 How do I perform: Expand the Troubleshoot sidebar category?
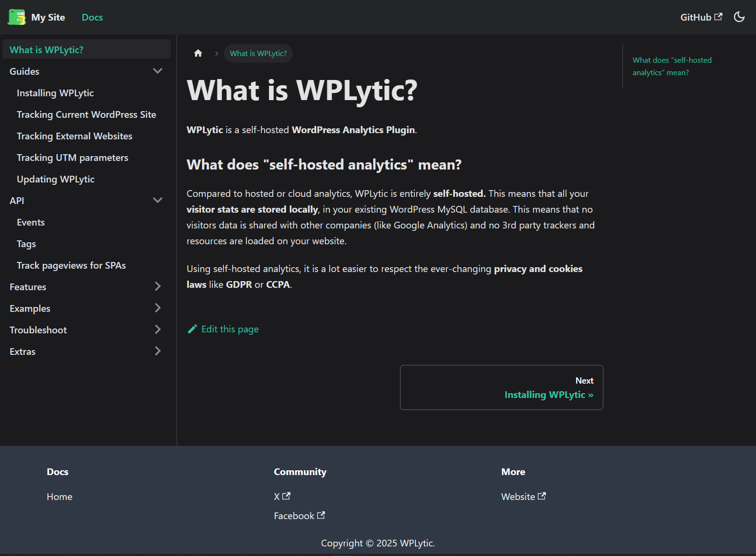pos(157,329)
